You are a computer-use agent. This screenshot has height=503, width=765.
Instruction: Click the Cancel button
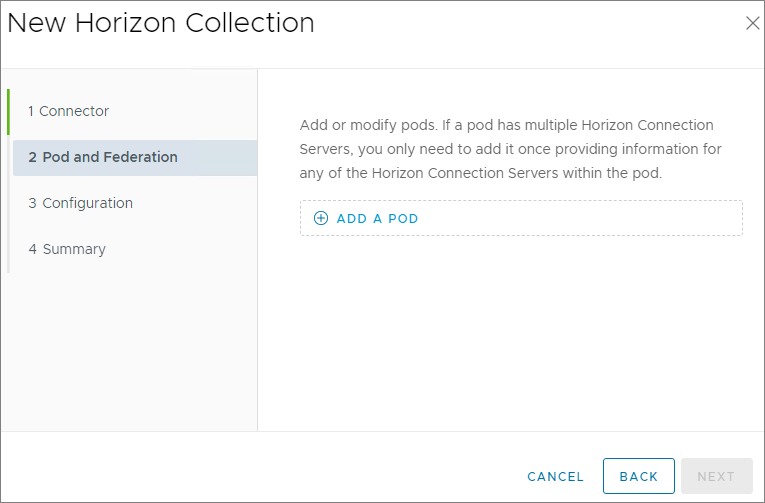coord(555,477)
